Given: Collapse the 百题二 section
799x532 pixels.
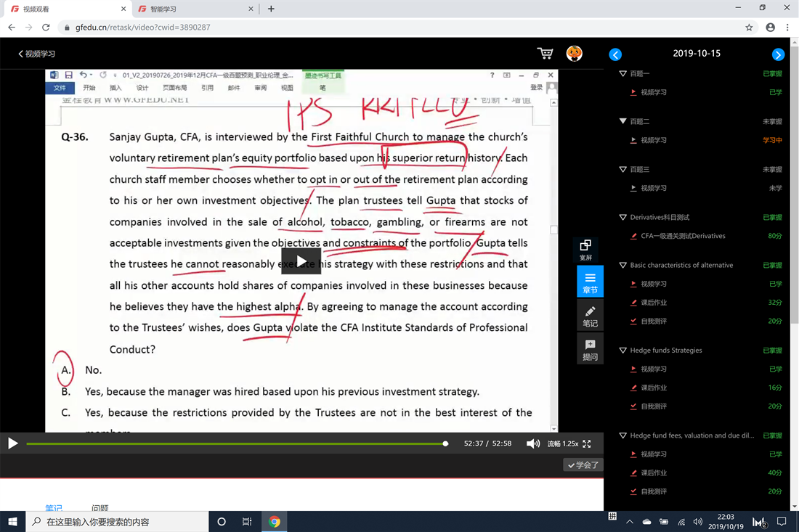Looking at the screenshot, I should click(x=622, y=121).
